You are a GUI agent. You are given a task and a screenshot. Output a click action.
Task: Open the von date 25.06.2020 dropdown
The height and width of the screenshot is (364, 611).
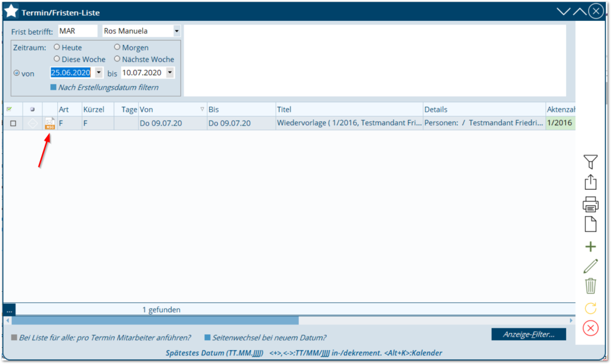(x=98, y=73)
